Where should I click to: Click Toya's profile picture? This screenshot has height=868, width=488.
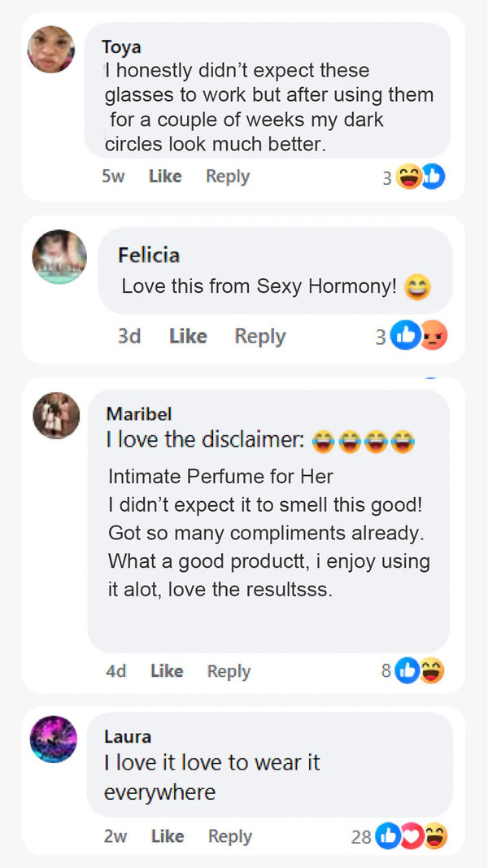[x=50, y=50]
